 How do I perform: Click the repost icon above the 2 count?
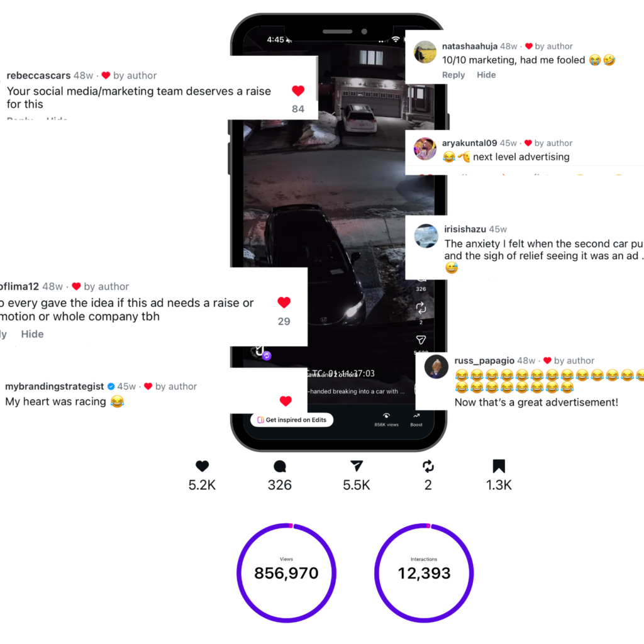(428, 466)
